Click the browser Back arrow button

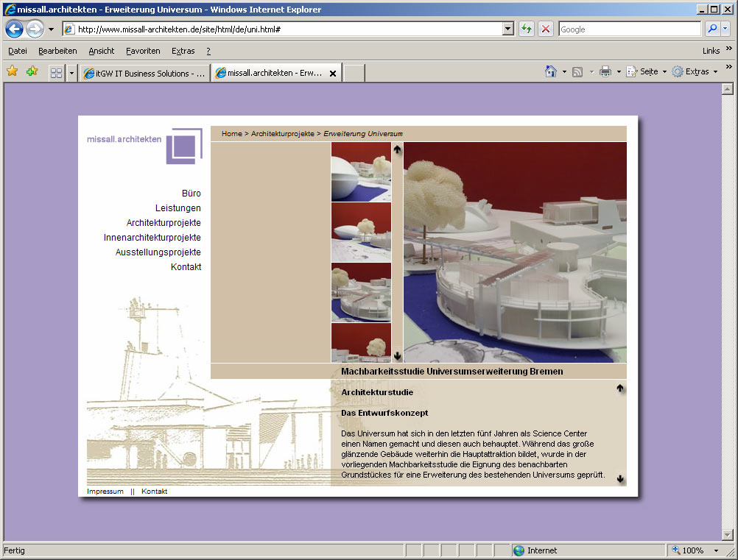[14, 29]
